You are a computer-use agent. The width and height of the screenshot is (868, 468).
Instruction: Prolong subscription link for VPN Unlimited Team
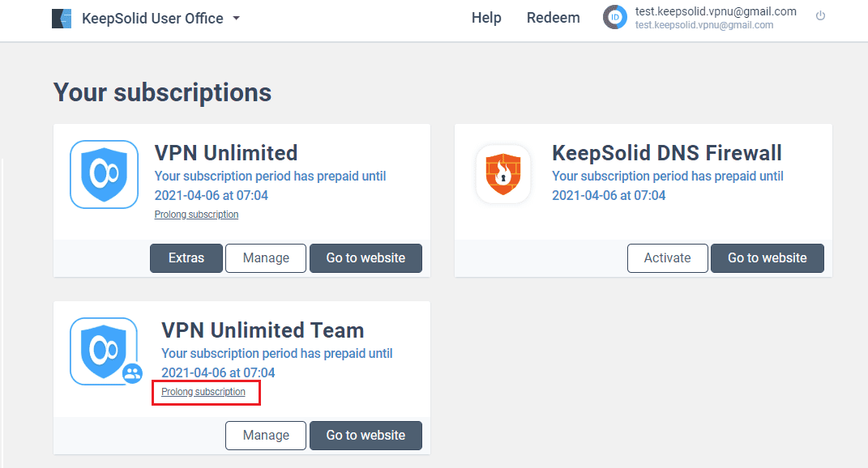tap(203, 392)
